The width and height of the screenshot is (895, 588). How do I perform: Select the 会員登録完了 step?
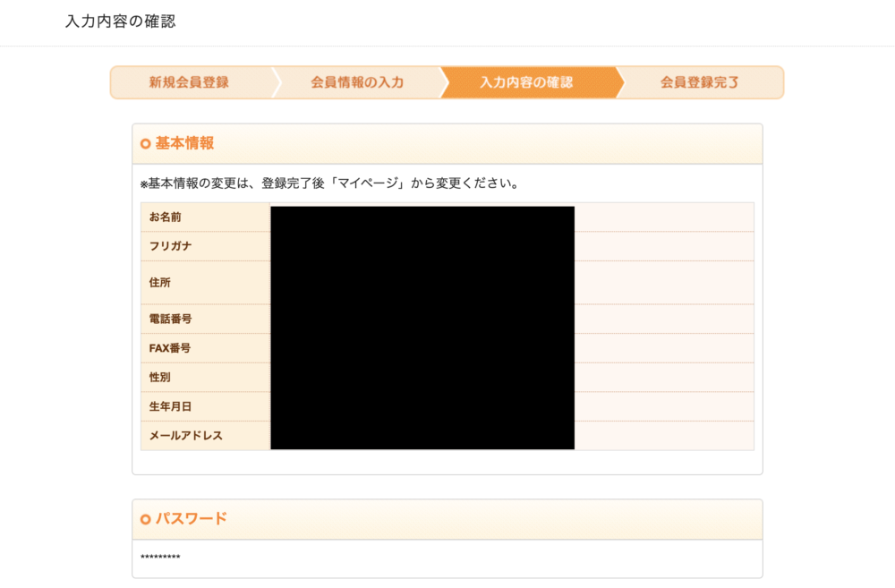point(700,82)
